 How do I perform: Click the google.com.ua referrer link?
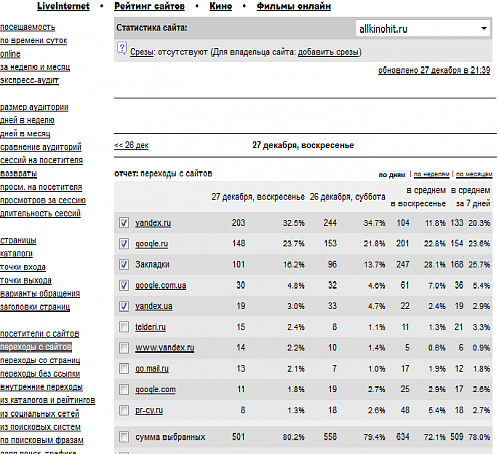click(161, 286)
